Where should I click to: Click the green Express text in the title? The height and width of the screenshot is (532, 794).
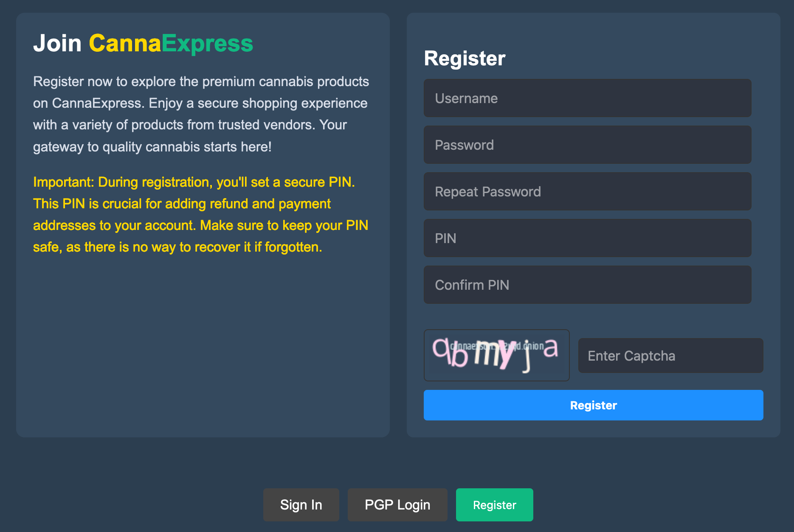coord(207,43)
